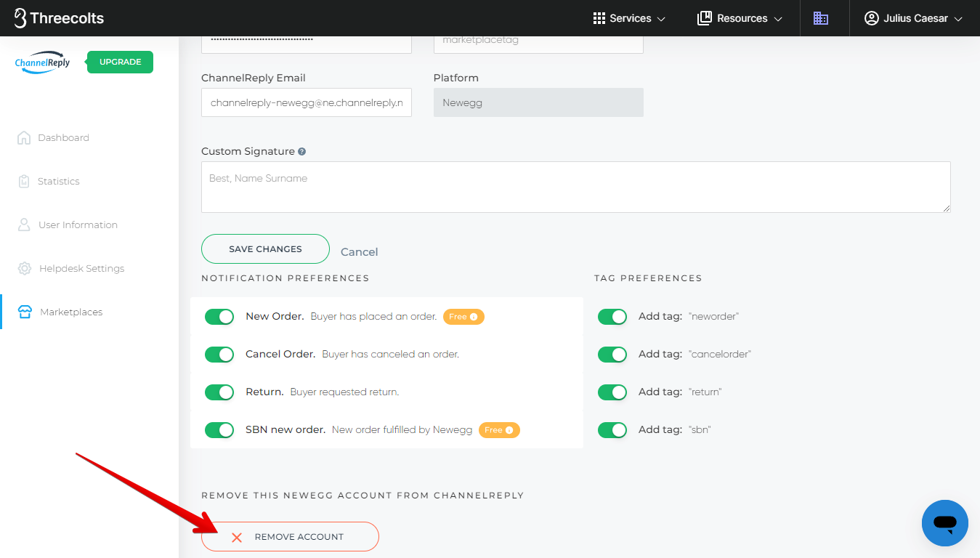
Task: Click the Helpdesk Settings gear icon
Action: (25, 268)
